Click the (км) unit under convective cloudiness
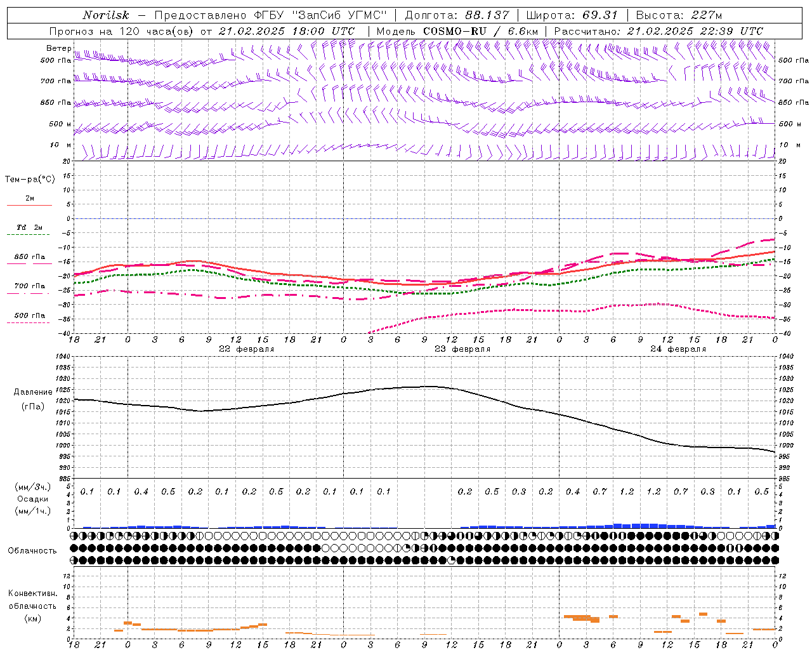This screenshot has width=812, height=650. (33, 618)
